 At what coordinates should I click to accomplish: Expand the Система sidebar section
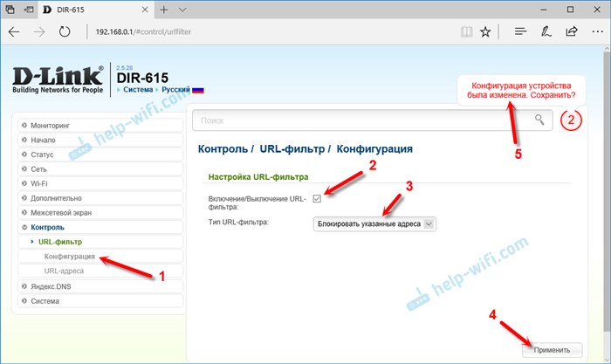coord(100,301)
